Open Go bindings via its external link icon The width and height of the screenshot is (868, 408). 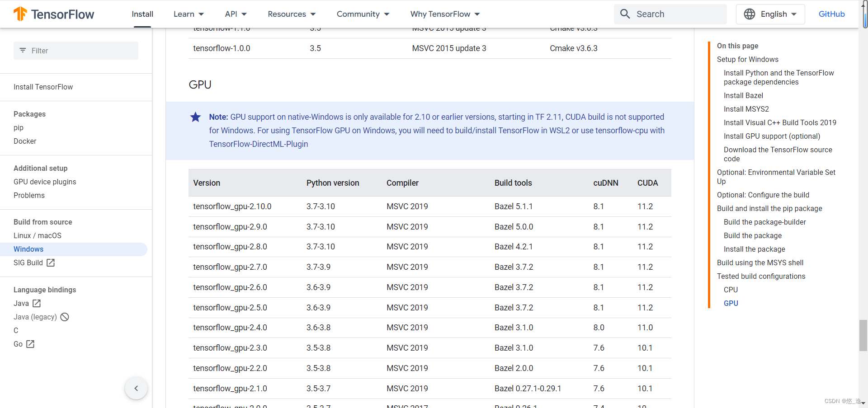[30, 344]
